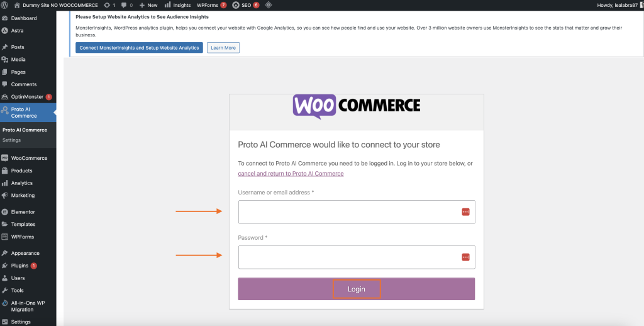The image size is (644, 326).
Task: Open All-in-One WP Migration menu
Action: click(x=28, y=306)
